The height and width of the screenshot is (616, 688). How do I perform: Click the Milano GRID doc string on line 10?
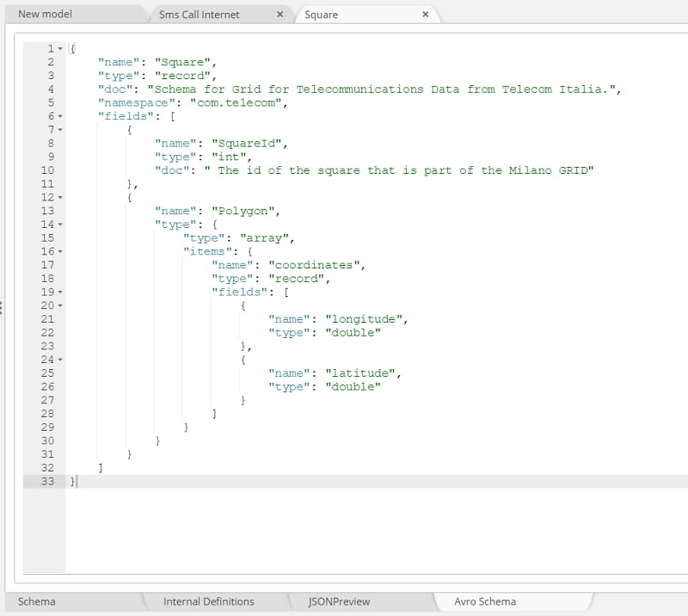point(399,170)
